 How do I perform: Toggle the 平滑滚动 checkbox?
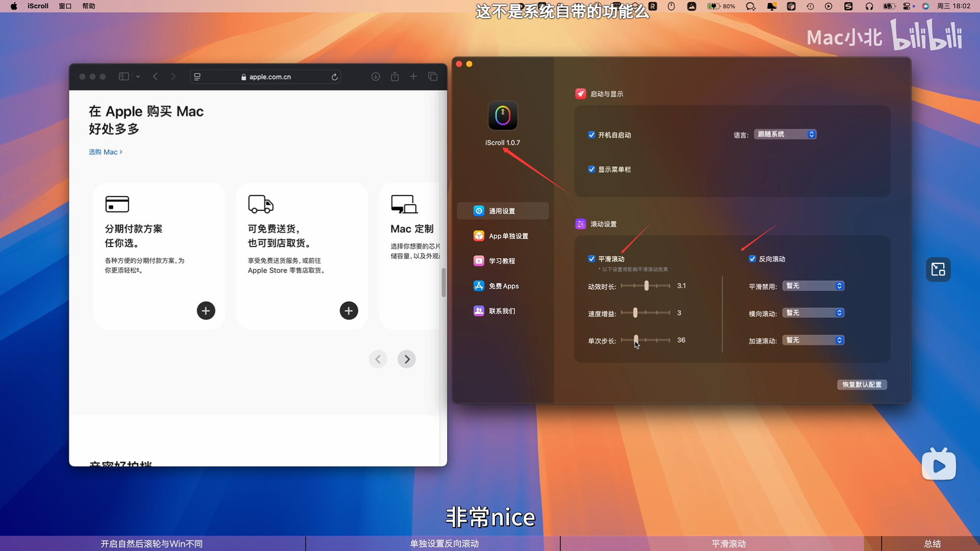pyautogui.click(x=592, y=259)
